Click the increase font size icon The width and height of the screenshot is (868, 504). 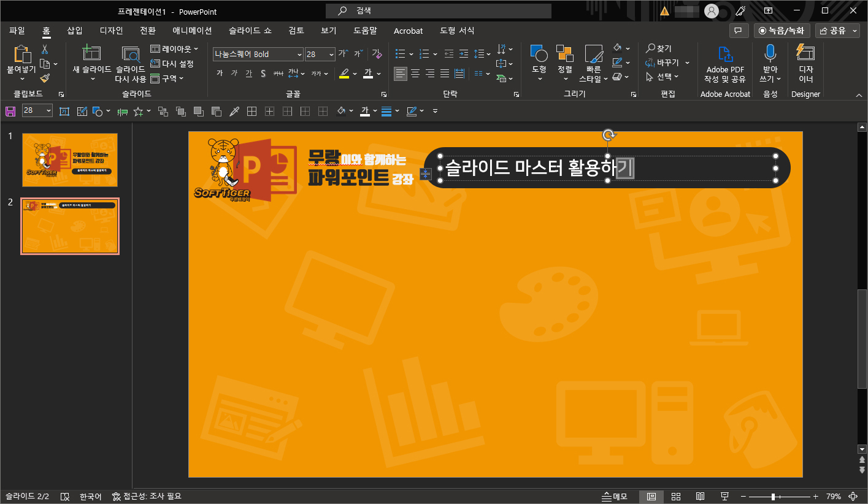(341, 53)
